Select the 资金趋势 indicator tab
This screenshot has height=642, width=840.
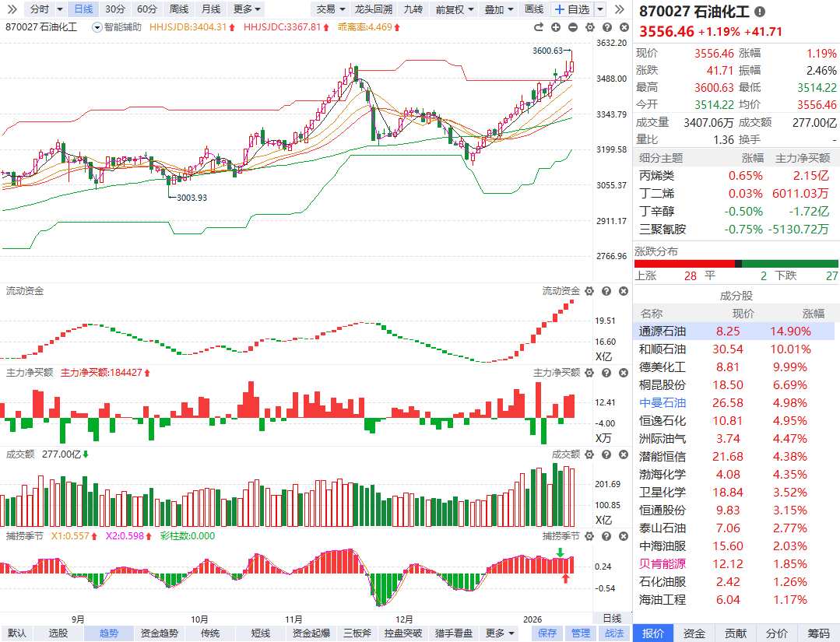(159, 633)
